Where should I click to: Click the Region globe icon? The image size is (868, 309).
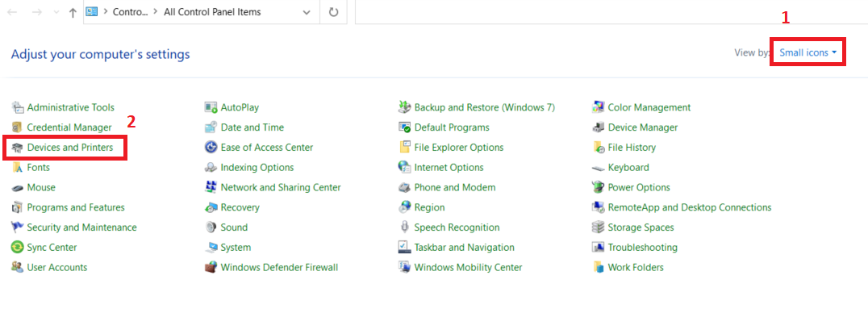coord(405,207)
